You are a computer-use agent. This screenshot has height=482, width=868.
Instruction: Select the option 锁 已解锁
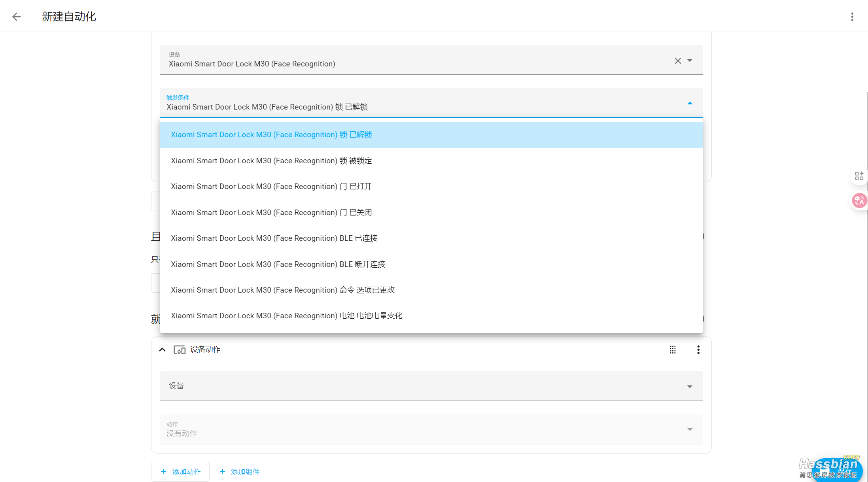tap(431, 135)
